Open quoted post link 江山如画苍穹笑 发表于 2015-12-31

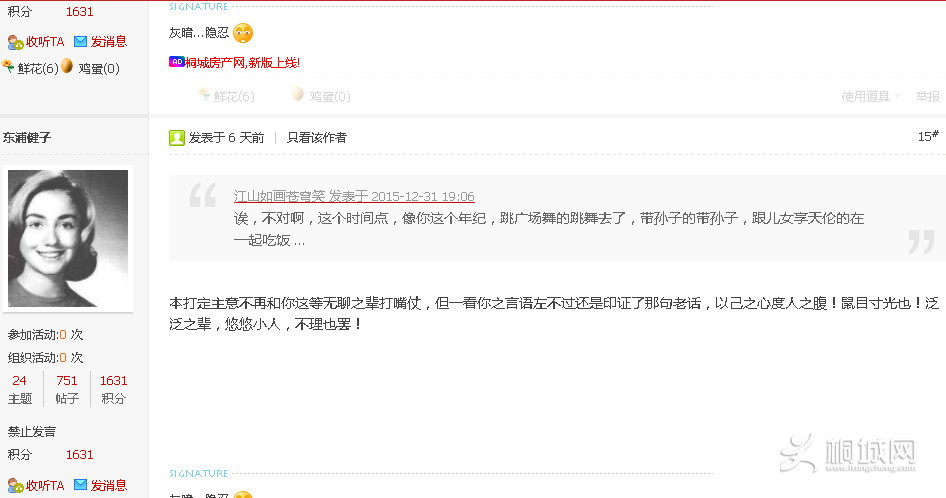[x=354, y=196]
